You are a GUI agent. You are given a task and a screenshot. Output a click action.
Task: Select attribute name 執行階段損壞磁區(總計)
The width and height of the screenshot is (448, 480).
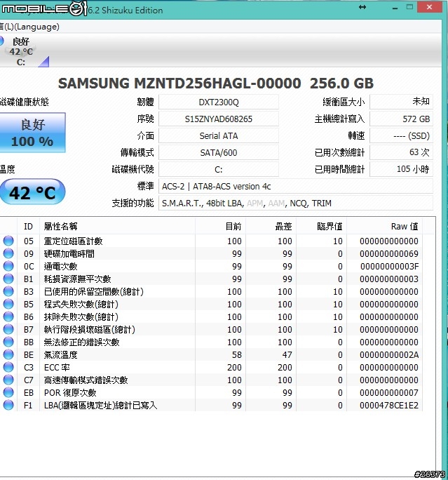(x=90, y=329)
